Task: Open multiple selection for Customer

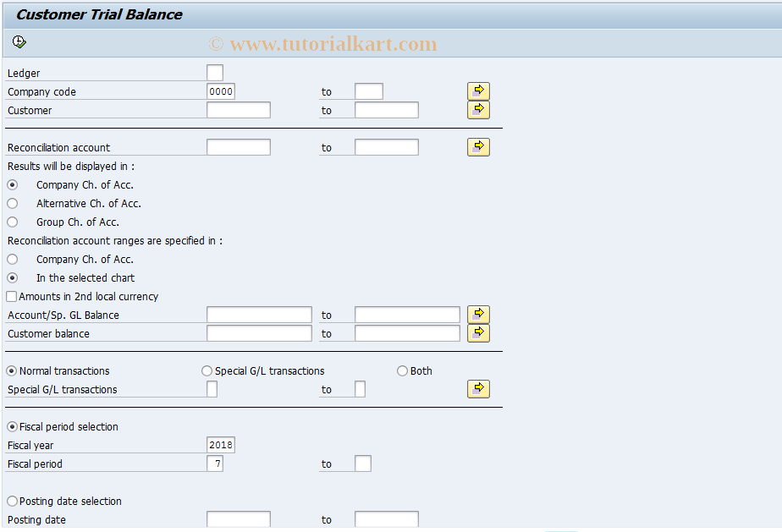Action: [478, 109]
